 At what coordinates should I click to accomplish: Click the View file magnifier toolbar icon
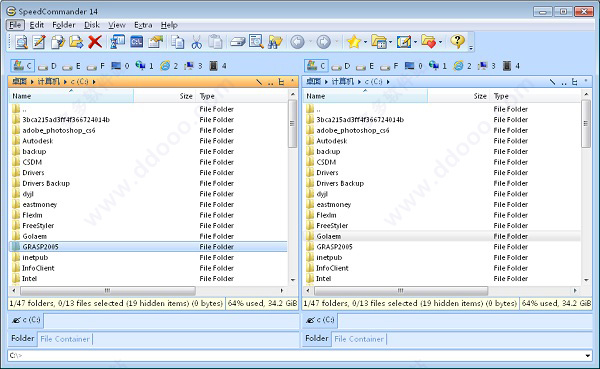pos(21,42)
